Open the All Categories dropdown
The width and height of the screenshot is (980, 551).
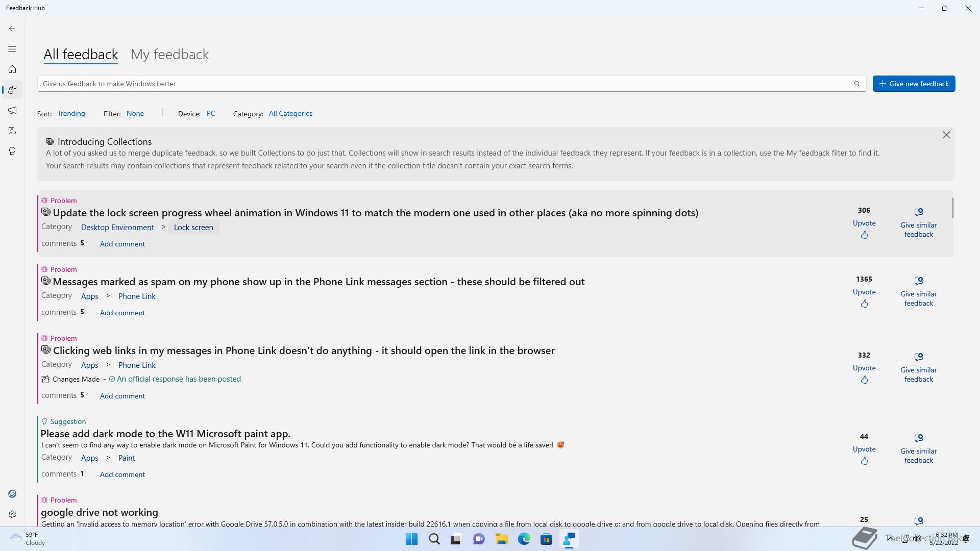point(290,113)
